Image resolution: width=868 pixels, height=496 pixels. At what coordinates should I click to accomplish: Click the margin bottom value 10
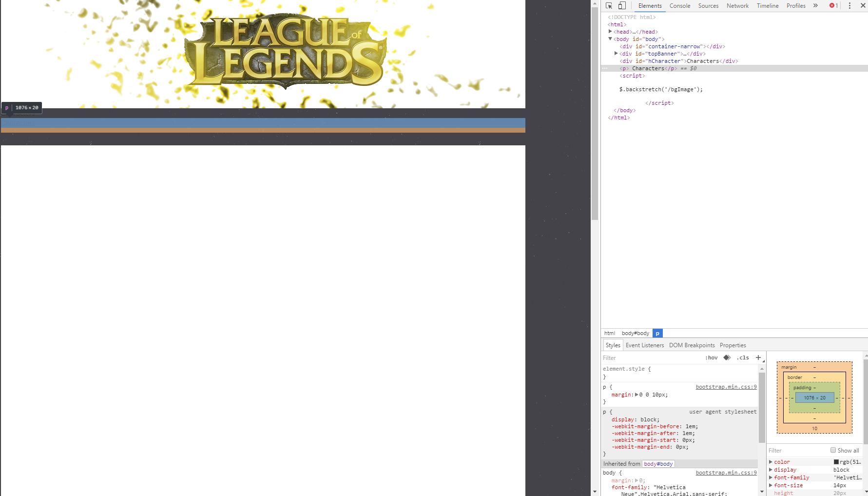(x=815, y=429)
